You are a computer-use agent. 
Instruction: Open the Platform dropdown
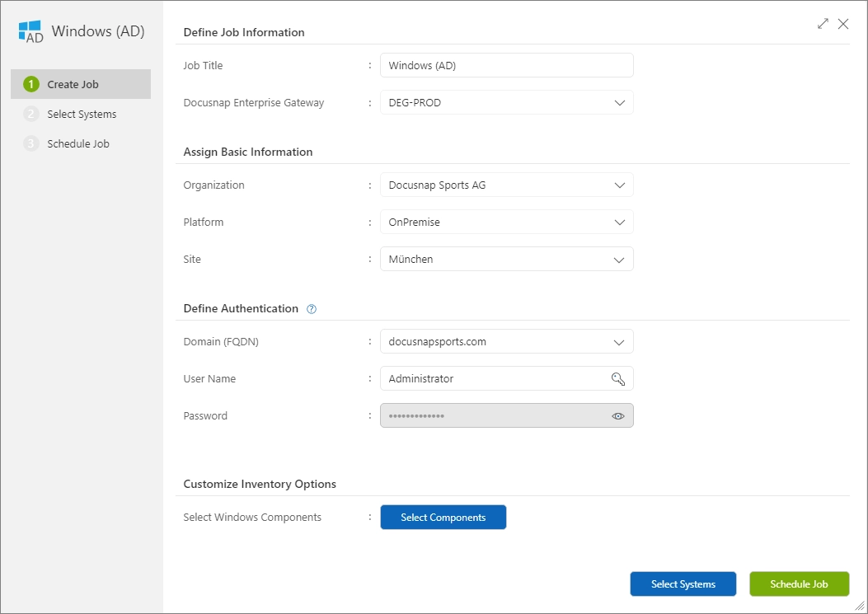[506, 222]
